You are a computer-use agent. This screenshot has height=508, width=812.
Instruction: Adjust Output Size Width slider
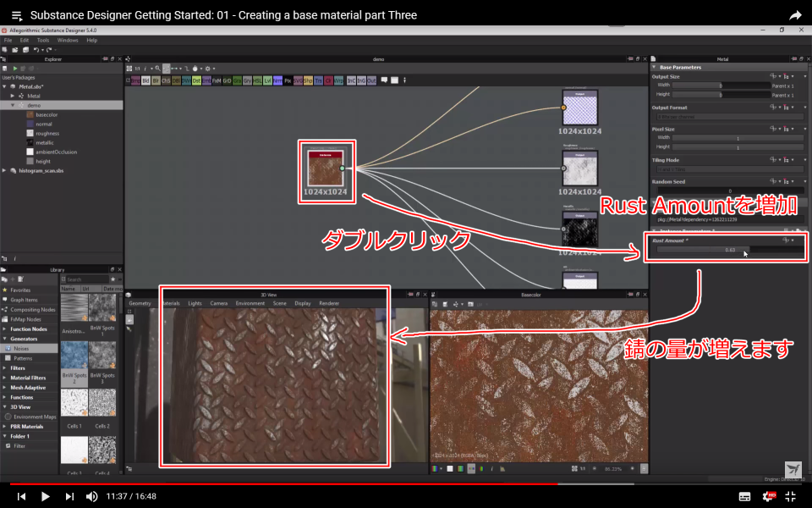pos(721,86)
